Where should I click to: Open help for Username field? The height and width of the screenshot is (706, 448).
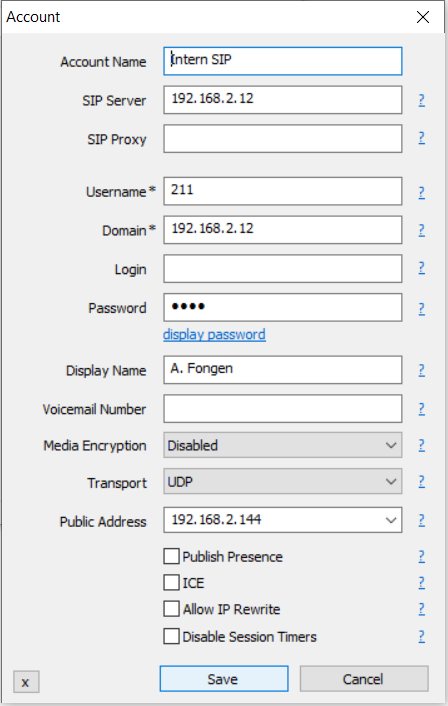[x=421, y=192]
